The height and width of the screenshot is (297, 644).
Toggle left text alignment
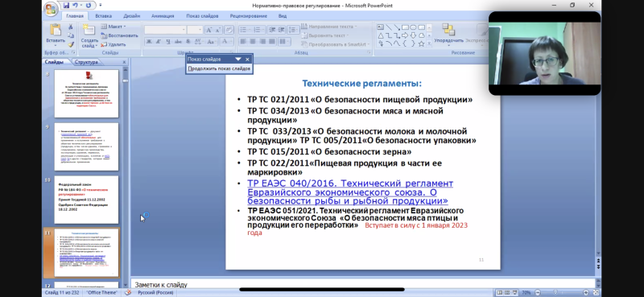243,42
